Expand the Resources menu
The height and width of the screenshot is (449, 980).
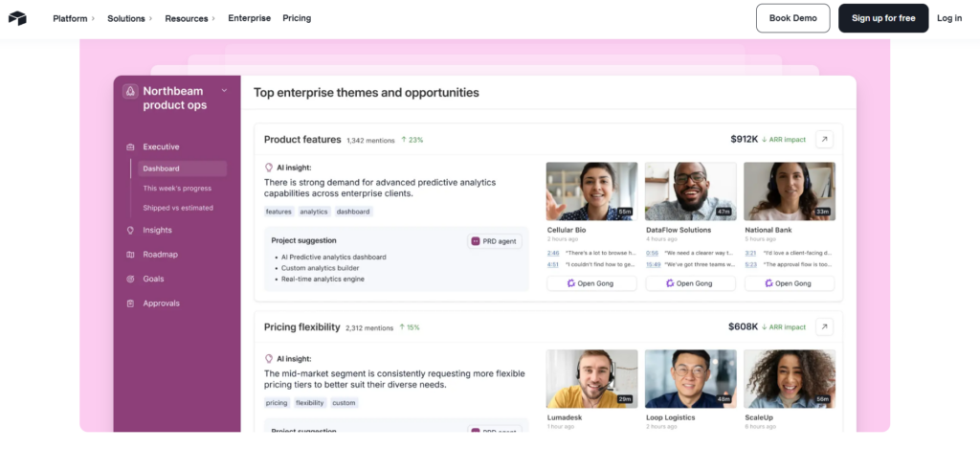pyautogui.click(x=189, y=18)
